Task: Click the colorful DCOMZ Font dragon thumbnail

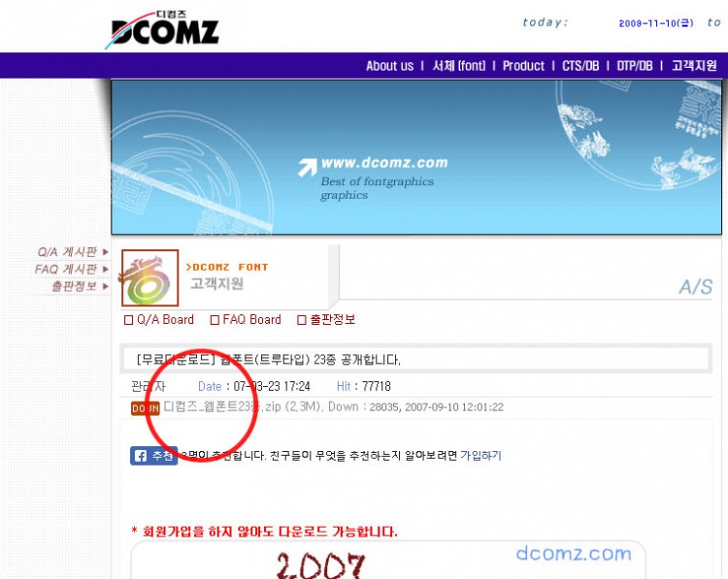Action: (x=149, y=278)
